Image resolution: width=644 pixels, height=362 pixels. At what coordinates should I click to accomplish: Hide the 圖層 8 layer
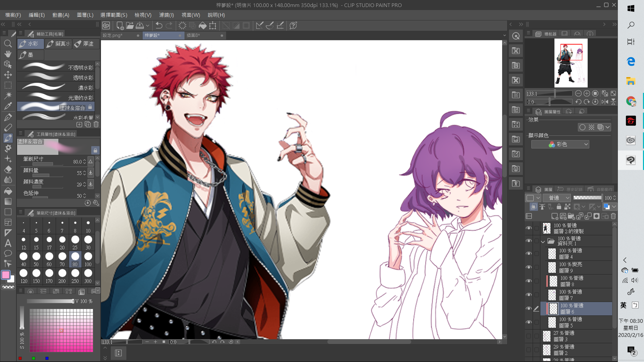coord(529,281)
